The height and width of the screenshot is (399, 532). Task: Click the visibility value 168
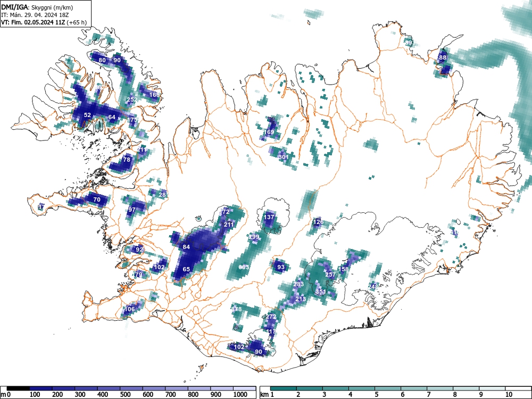click(x=154, y=94)
